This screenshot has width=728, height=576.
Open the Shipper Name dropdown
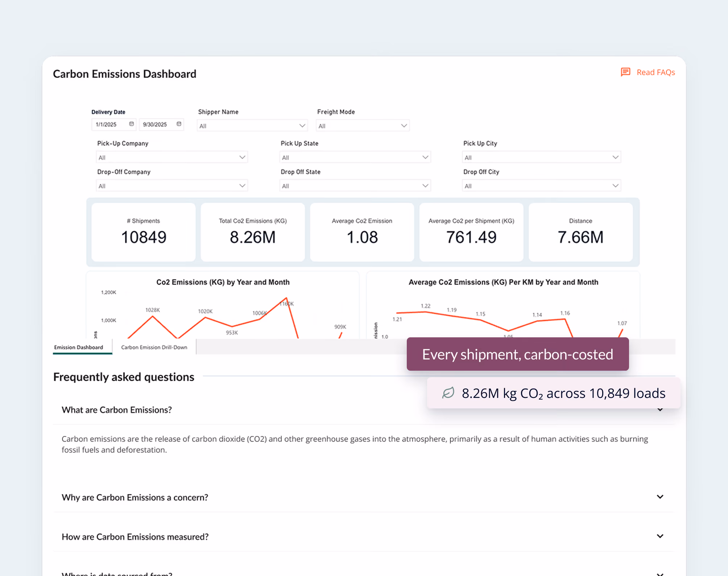252,126
